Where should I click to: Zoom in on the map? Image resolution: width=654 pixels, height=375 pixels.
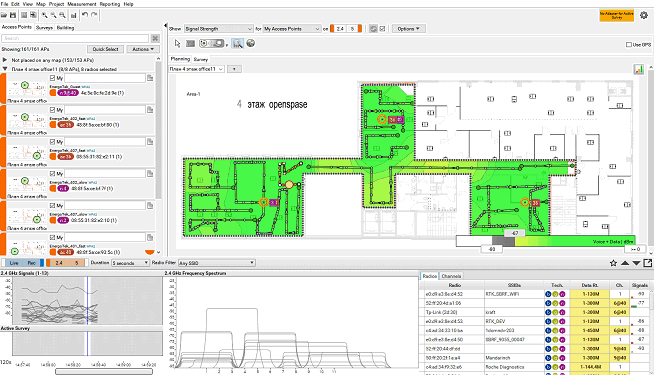tap(45, 15)
